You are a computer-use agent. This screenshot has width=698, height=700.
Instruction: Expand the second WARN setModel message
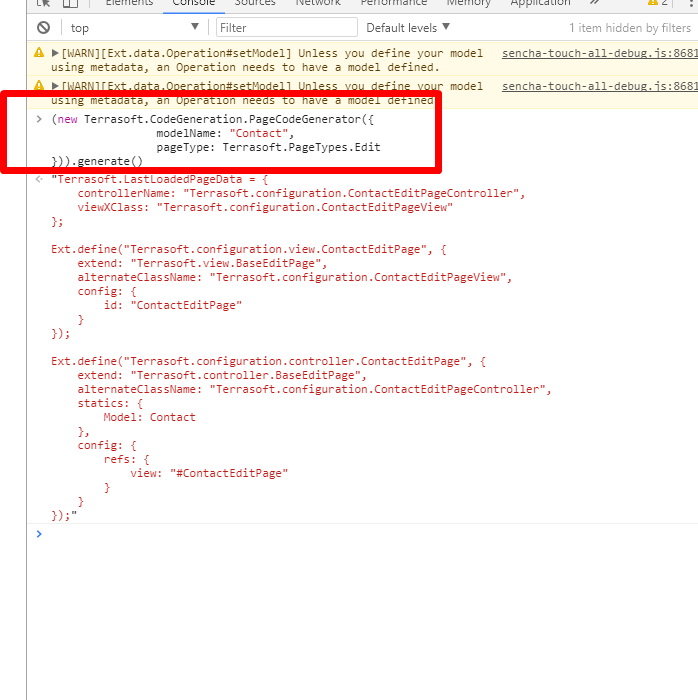55,86
